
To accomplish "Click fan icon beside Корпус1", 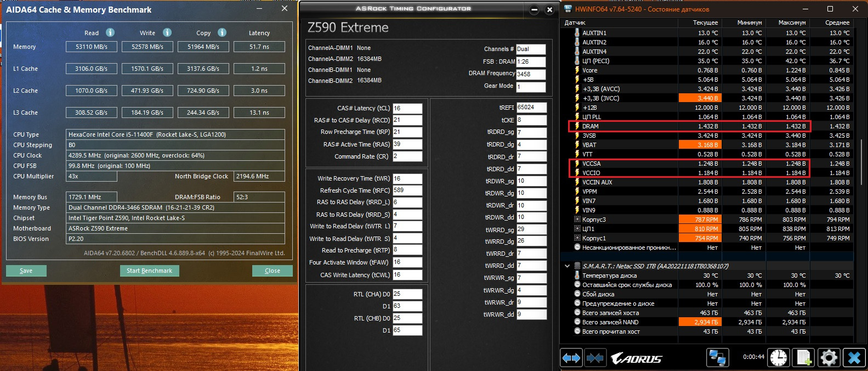I will click(577, 238).
